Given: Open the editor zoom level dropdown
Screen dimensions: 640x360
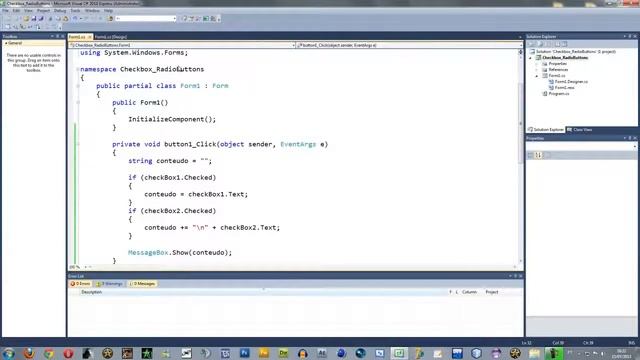Looking at the screenshot, I should (86, 267).
